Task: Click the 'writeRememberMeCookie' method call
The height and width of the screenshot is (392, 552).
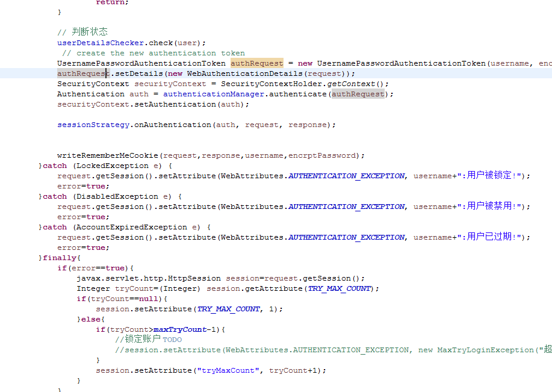Action: tap(108, 156)
